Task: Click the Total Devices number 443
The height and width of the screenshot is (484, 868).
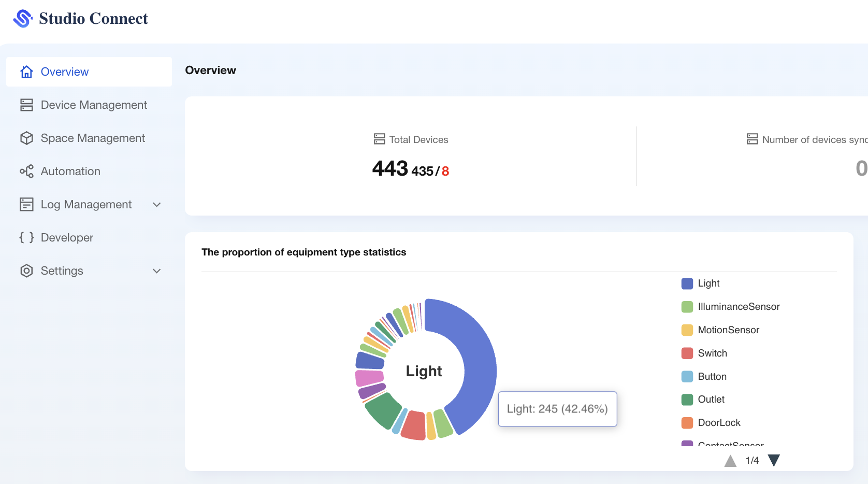Action: pyautogui.click(x=390, y=168)
